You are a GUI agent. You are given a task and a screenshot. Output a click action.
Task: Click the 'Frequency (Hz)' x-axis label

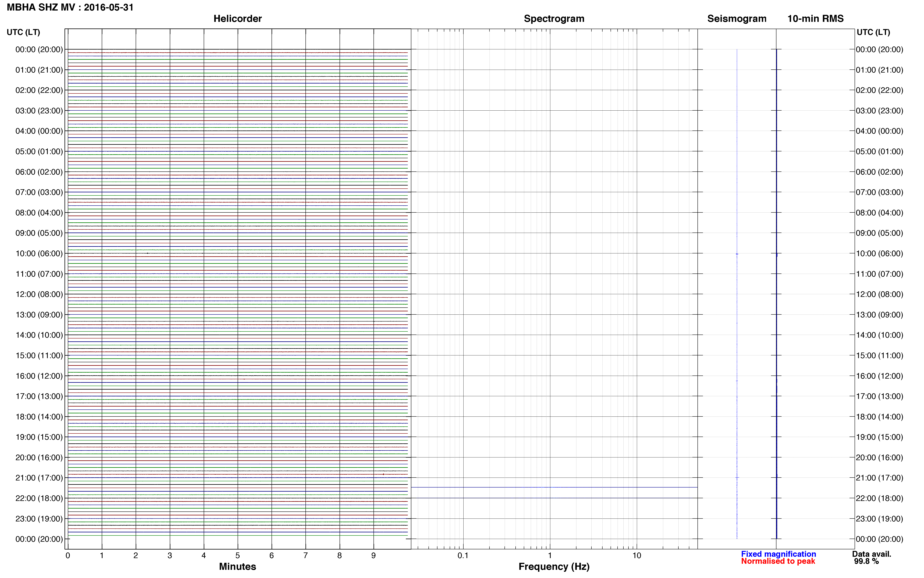pos(554,566)
